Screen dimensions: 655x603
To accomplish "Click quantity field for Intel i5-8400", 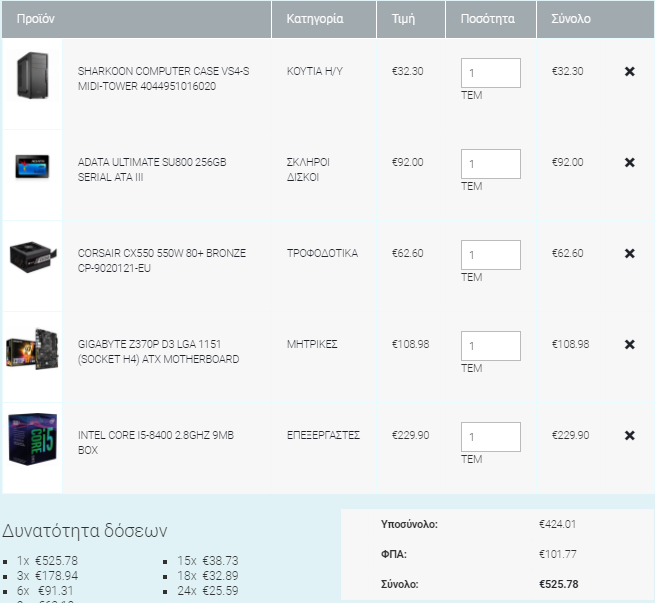I will (x=491, y=437).
